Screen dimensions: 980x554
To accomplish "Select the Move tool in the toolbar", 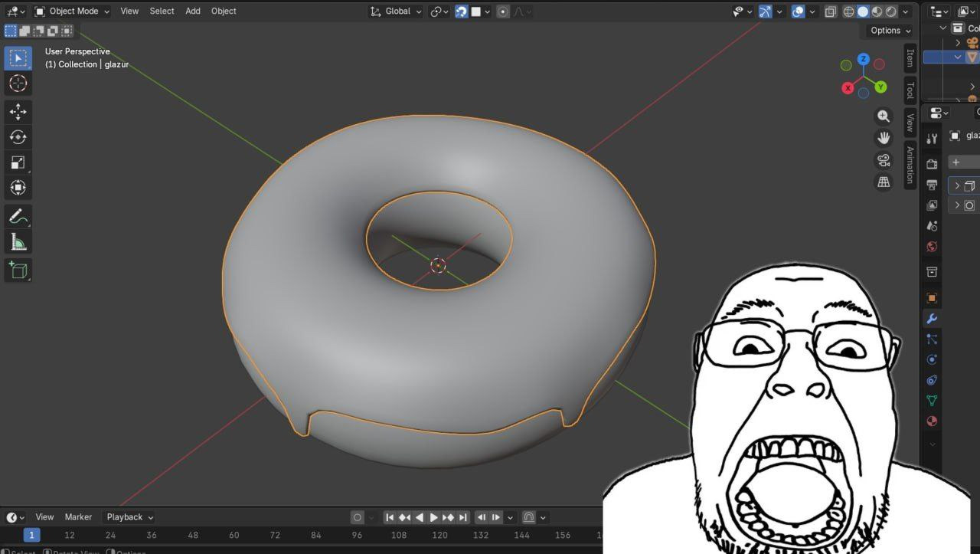I will (x=18, y=112).
